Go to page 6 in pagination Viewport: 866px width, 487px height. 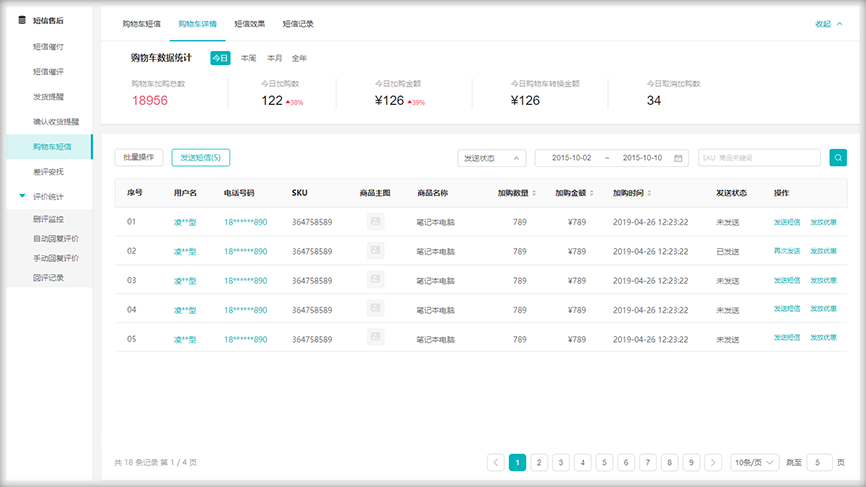626,463
